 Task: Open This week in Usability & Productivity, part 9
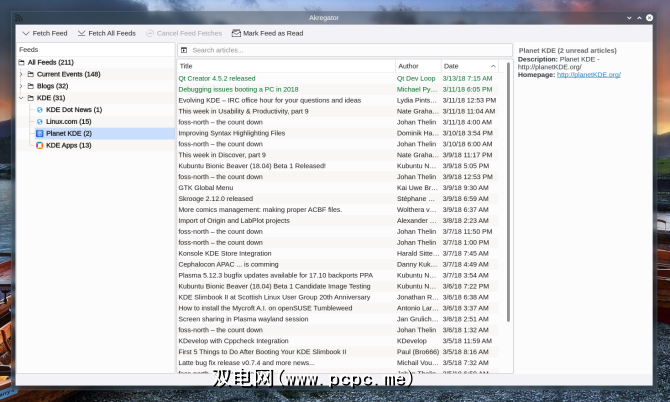tap(243, 112)
